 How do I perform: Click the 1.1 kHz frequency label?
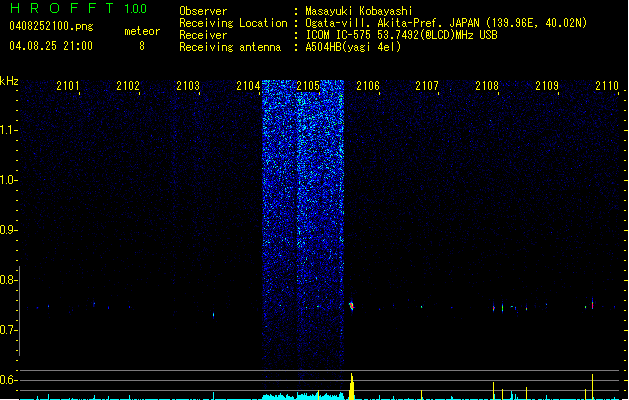8,130
